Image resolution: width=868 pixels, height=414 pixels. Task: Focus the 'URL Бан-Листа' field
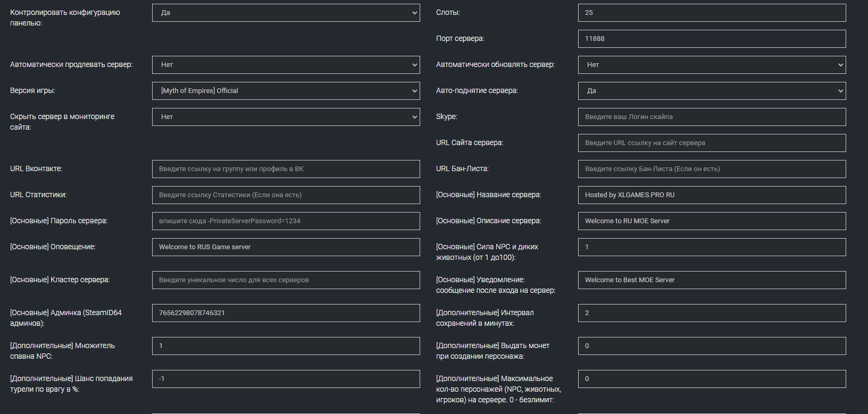coord(712,169)
